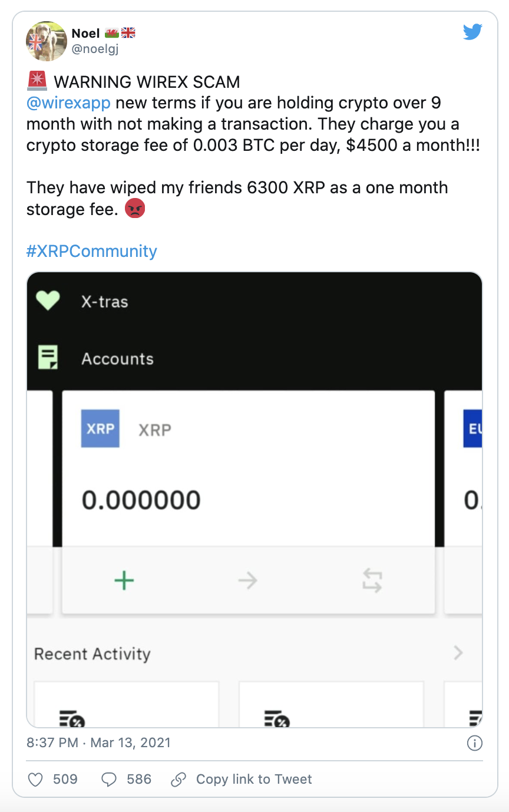This screenshot has width=509, height=812.
Task: Click the XRP currency logo badge
Action: (x=100, y=428)
